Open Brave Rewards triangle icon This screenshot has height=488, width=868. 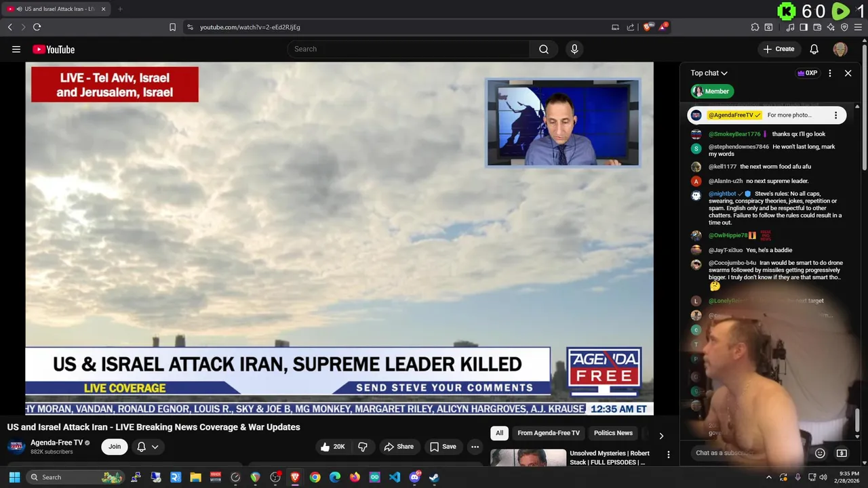[663, 27]
